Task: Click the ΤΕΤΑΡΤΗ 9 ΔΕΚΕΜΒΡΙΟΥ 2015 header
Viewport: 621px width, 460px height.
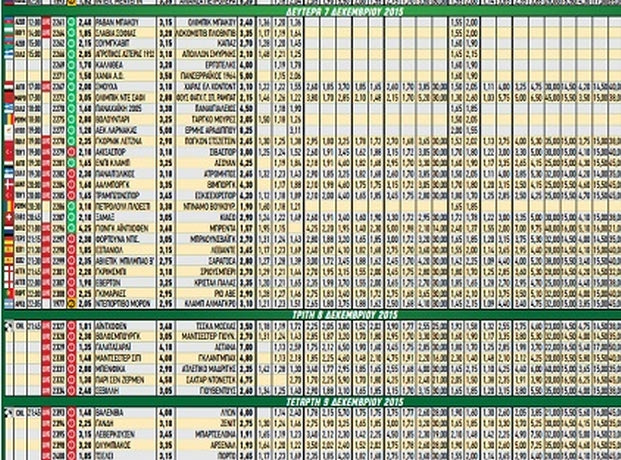Action: click(344, 402)
